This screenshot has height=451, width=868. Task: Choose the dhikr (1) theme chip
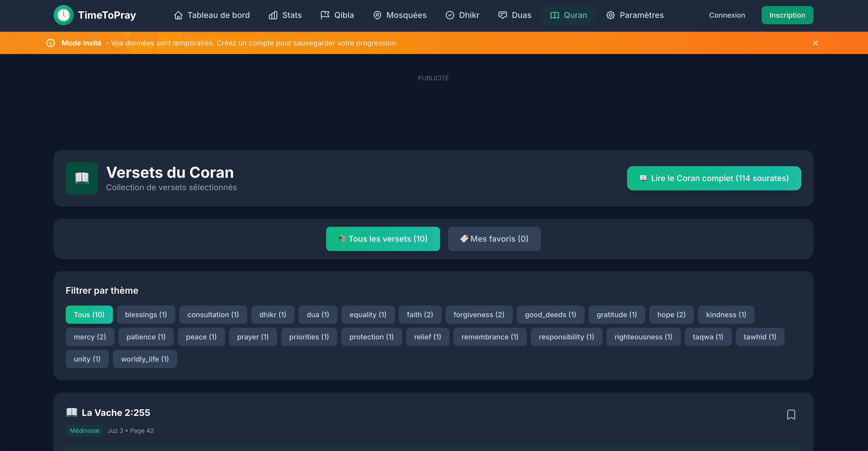pos(273,315)
